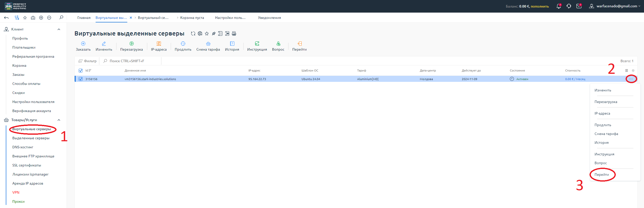Click Заказать toolbar button
This screenshot has height=208, width=644.
[83, 46]
